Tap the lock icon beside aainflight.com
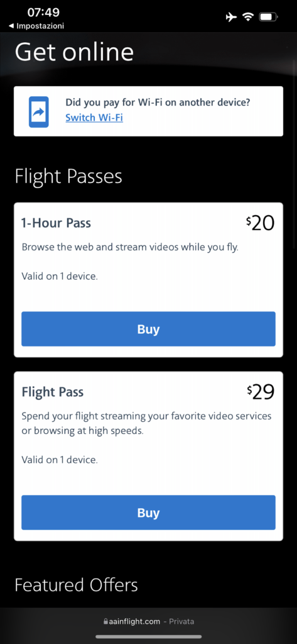Screen dimensions: 297x644 (106, 622)
